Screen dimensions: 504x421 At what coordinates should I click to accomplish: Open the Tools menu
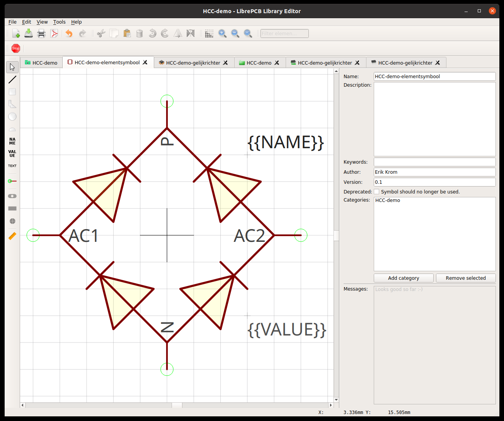[x=59, y=22]
